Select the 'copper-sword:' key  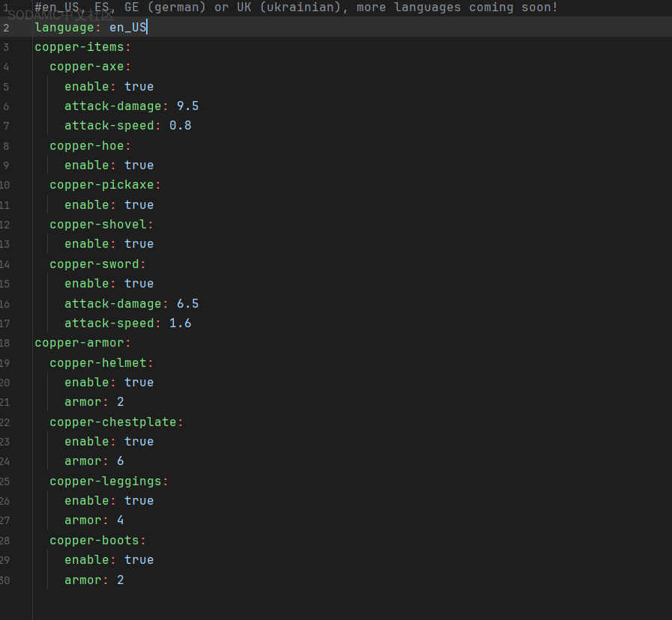[x=97, y=264]
